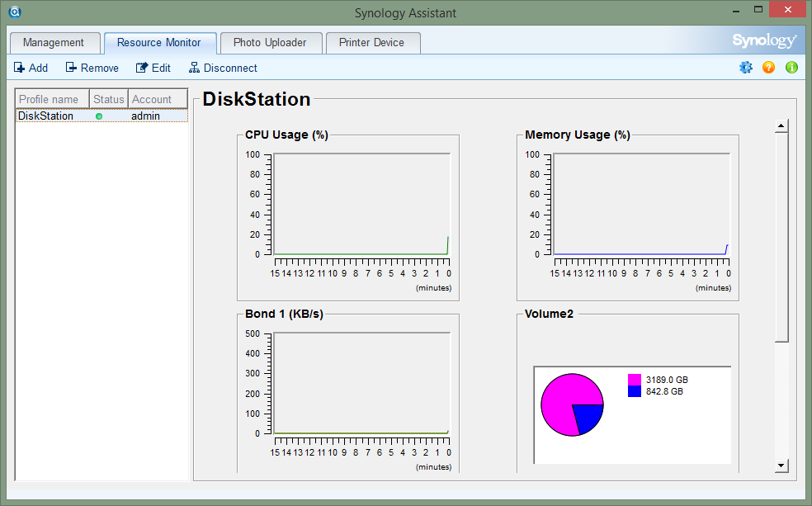812x506 pixels.
Task: Click the scrollbar down arrow
Action: [x=781, y=466]
